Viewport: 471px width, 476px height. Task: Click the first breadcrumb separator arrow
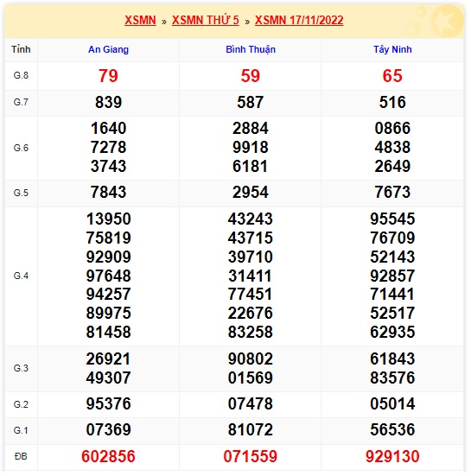(x=164, y=22)
